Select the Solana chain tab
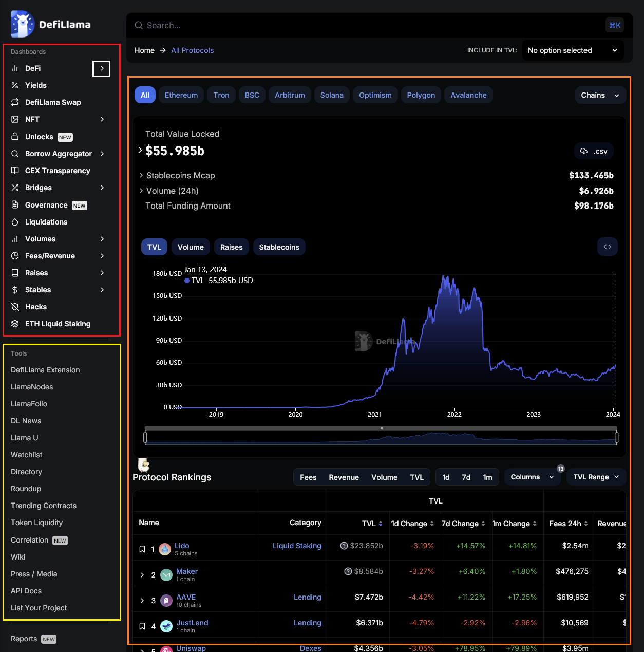Image resolution: width=644 pixels, height=652 pixels. pos(332,95)
